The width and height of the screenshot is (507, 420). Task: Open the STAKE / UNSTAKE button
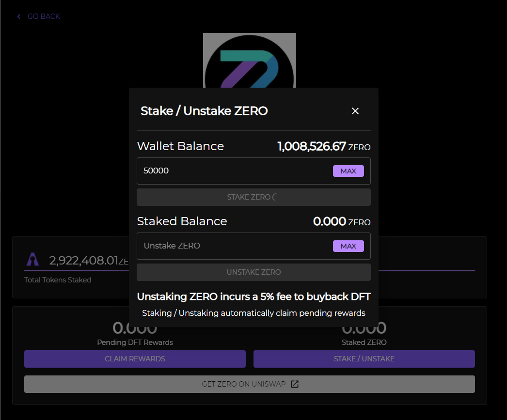(x=364, y=359)
